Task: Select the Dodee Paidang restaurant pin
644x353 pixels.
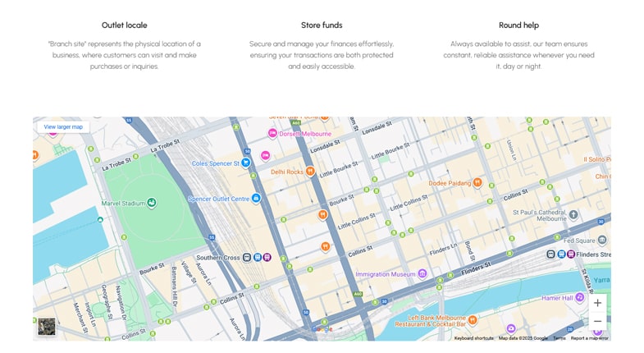Action: click(x=477, y=182)
